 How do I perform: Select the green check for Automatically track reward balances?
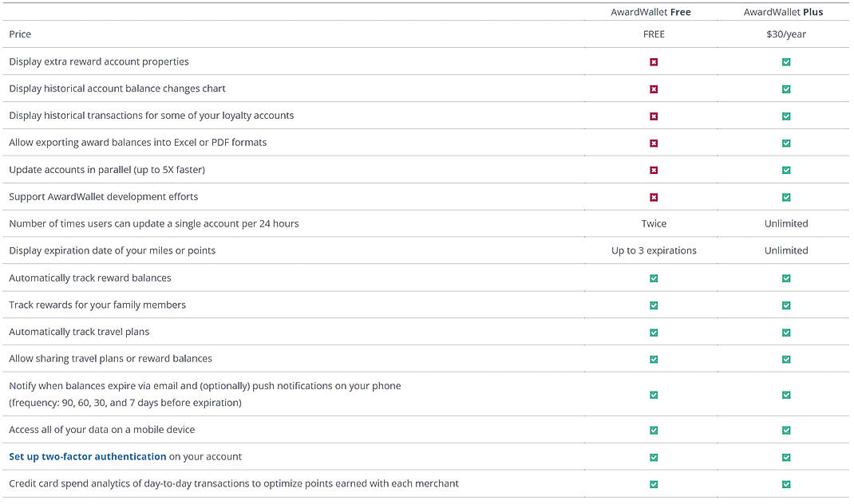654,278
